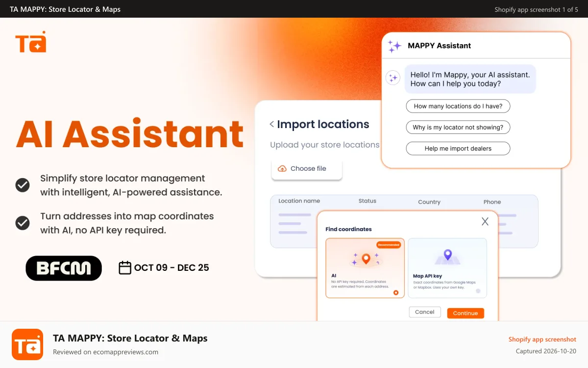Click the 'Find coordinates' dialog title
588x368 pixels.
(349, 229)
